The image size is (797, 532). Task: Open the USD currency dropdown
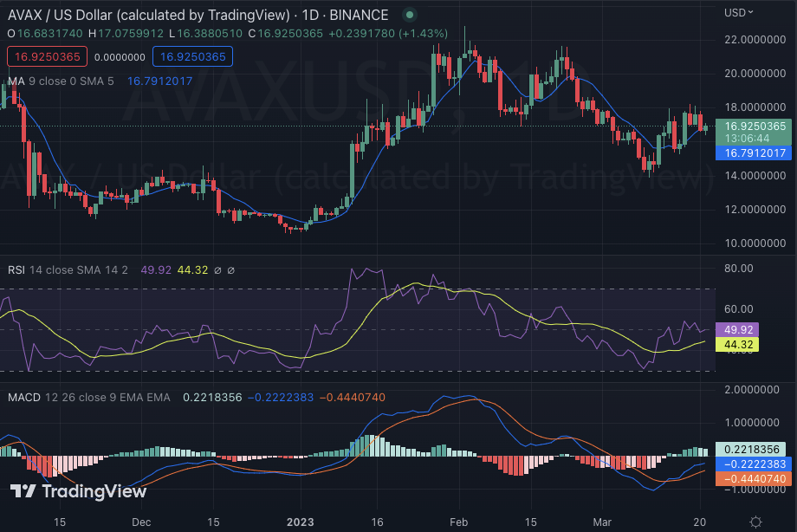coord(739,13)
